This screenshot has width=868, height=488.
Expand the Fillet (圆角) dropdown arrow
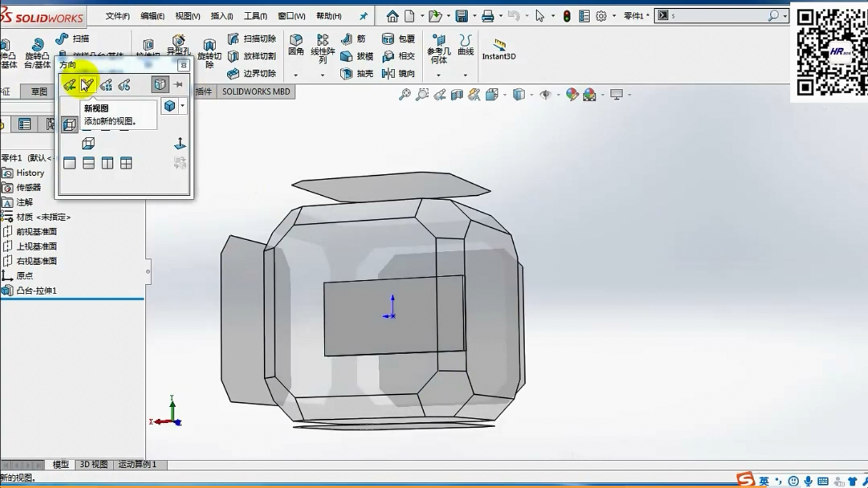pos(296,75)
